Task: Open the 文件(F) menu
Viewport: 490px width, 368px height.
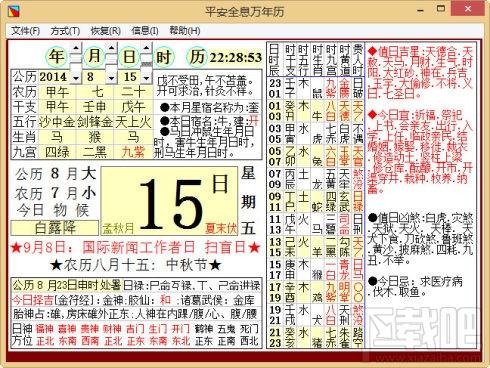Action: (25, 31)
